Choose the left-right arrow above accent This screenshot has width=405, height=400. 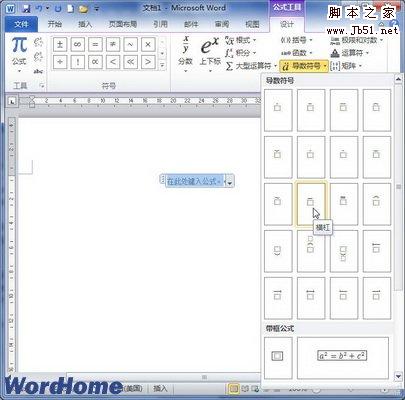pyautogui.click(x=311, y=298)
